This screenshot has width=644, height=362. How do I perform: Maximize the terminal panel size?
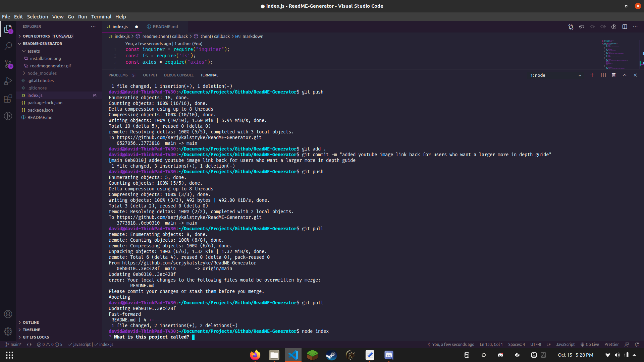click(625, 75)
